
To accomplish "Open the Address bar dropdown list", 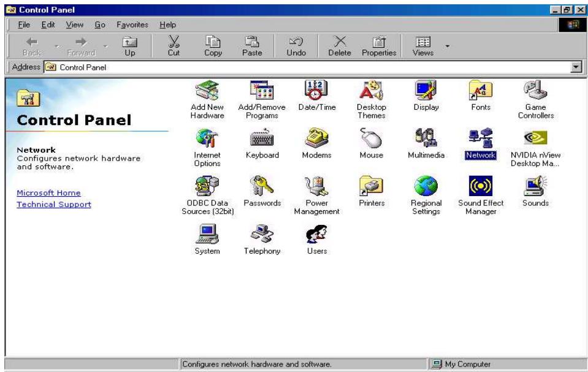I will [576, 67].
